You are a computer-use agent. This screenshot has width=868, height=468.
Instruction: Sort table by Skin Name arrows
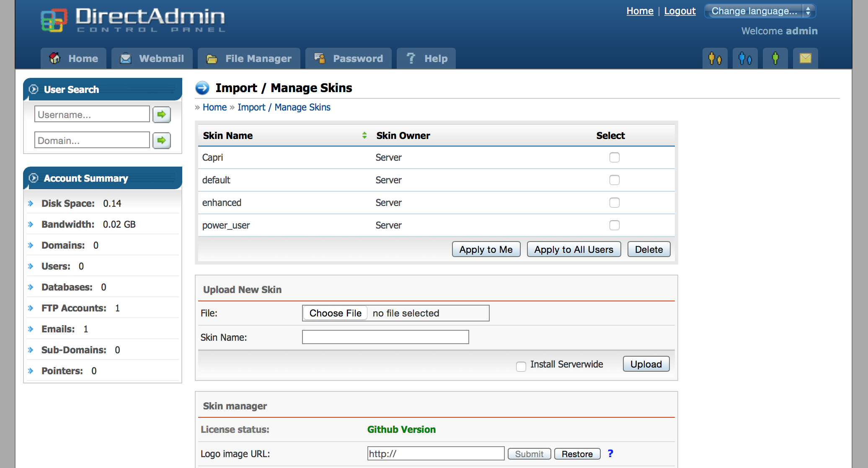364,135
